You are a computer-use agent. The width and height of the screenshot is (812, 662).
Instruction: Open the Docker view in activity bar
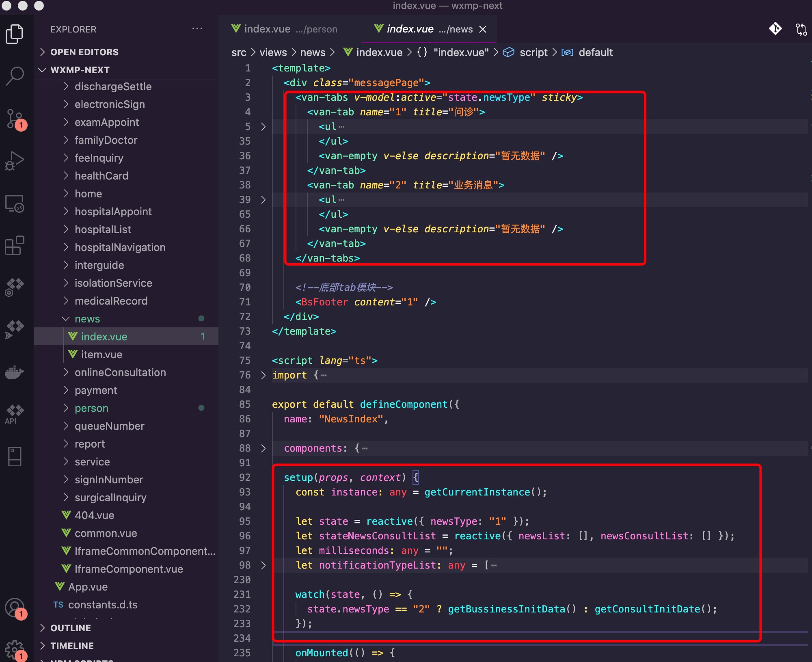(x=15, y=372)
